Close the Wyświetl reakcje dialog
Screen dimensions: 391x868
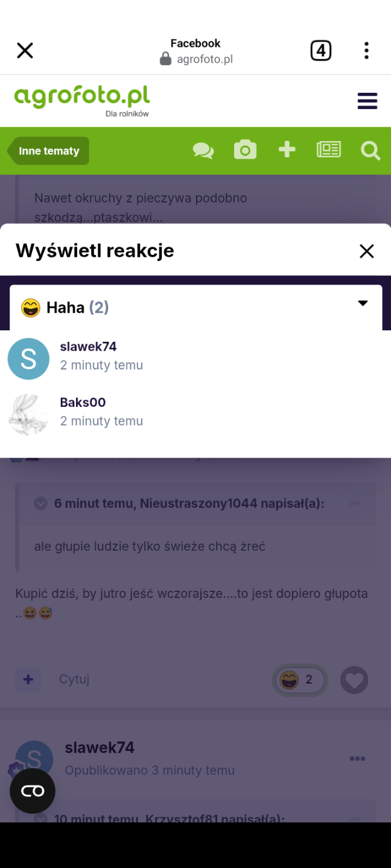coord(367,251)
